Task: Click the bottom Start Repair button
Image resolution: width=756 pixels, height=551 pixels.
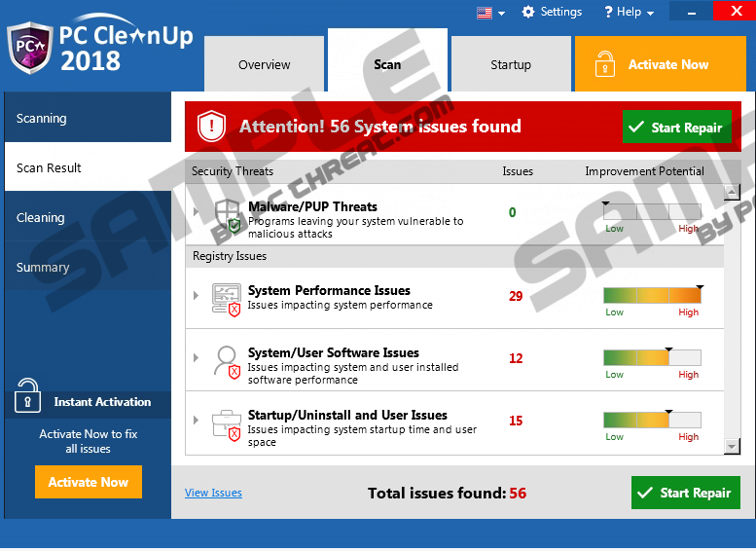Action: (x=686, y=493)
